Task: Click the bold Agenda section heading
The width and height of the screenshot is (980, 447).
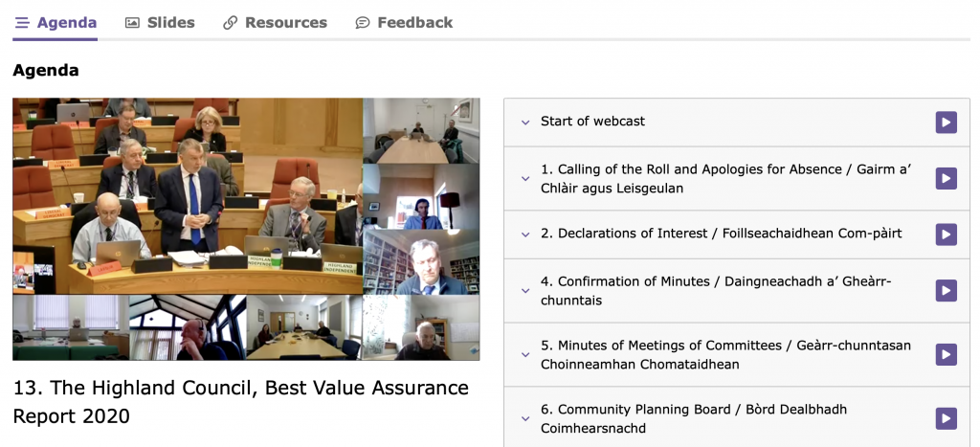Action: (46, 71)
